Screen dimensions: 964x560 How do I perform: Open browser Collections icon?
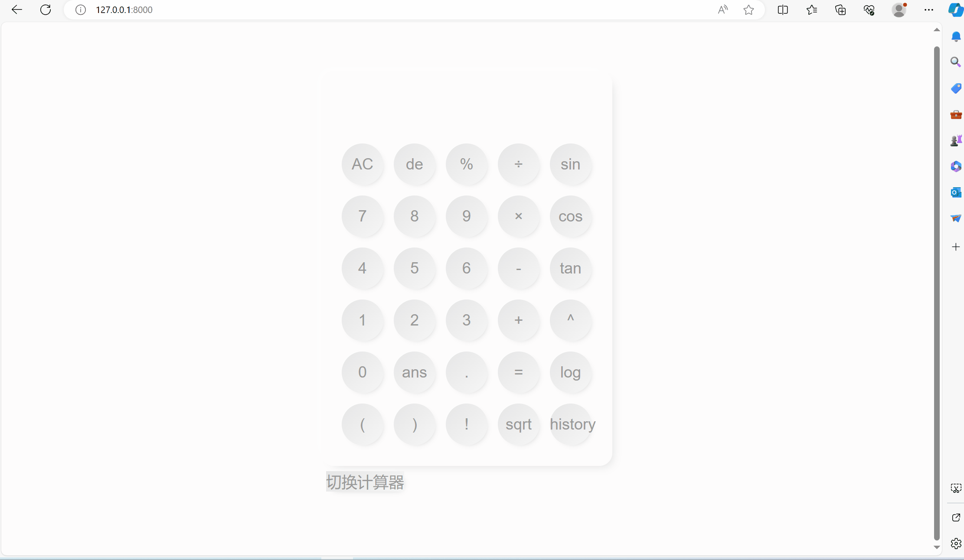[x=840, y=10]
